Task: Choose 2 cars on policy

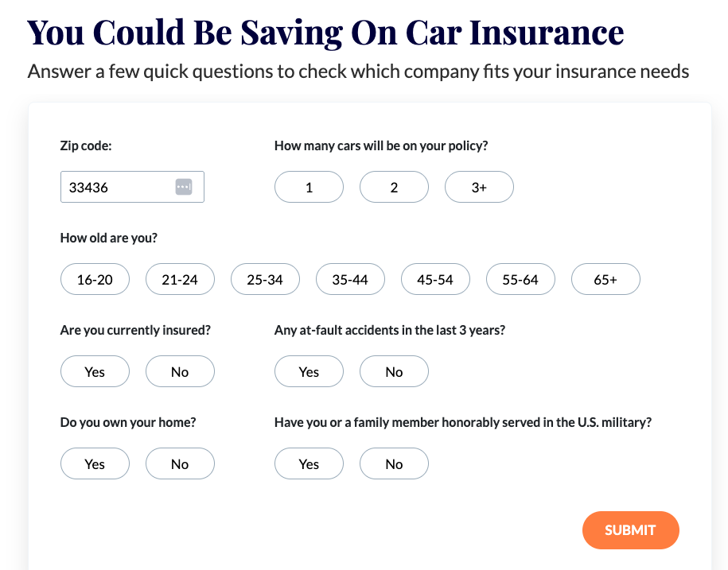Action: (x=394, y=188)
